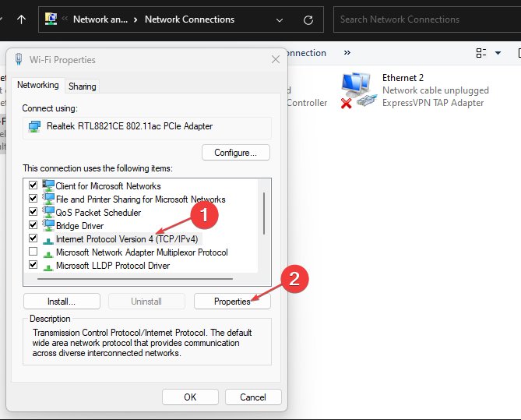Click the Up arrow navigation icon

tap(21, 19)
